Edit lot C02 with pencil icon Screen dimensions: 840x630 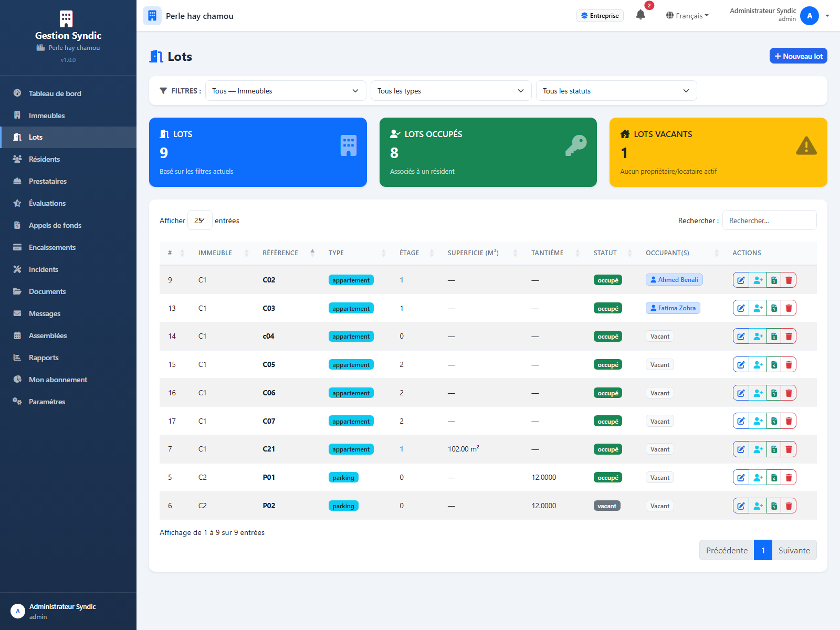[741, 280]
